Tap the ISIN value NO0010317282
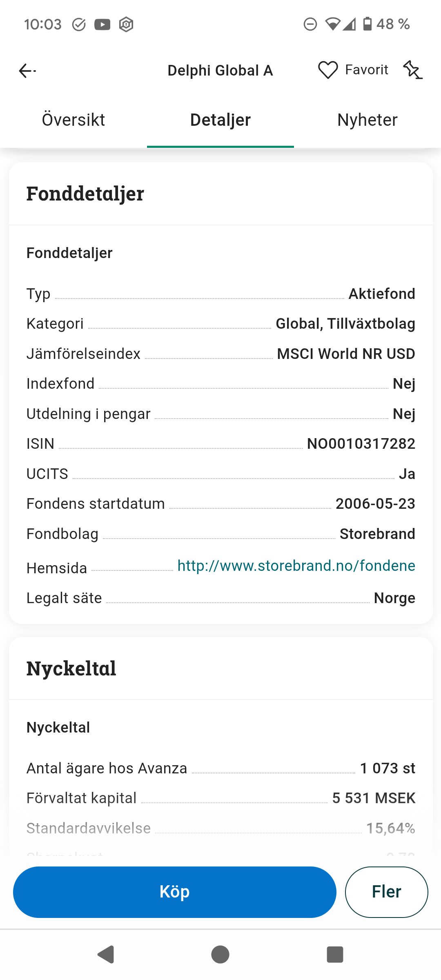Screen dimensions: 441x980 [x=361, y=444]
